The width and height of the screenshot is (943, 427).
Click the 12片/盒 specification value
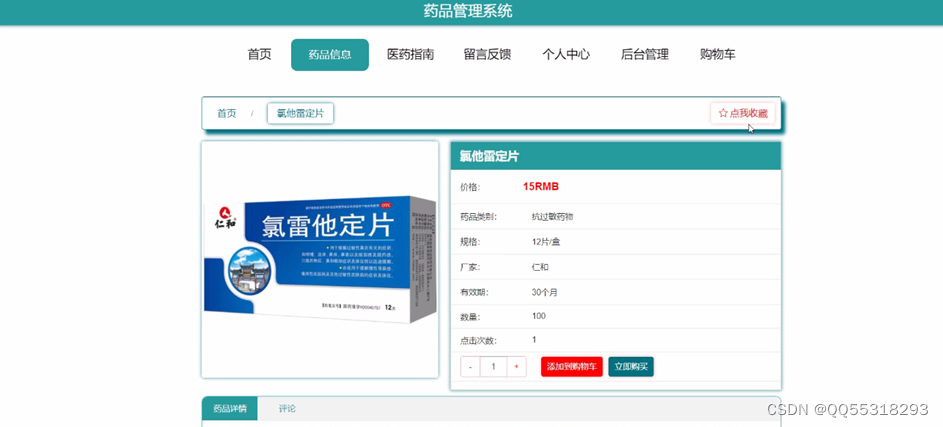pyautogui.click(x=546, y=242)
